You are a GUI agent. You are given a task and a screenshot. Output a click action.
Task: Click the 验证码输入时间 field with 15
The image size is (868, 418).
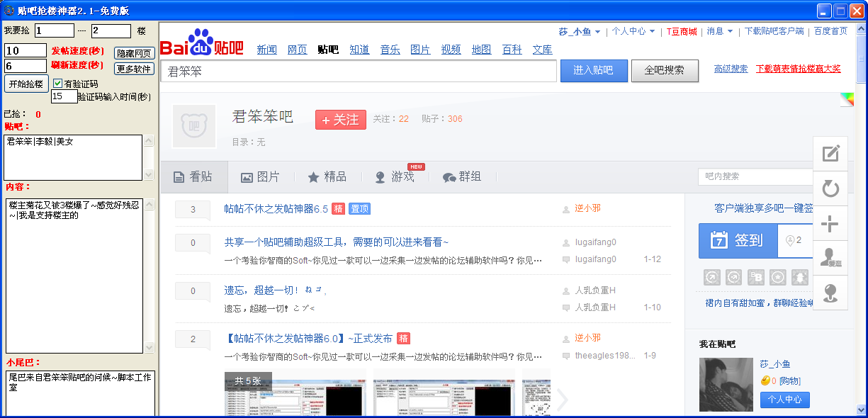[x=64, y=96]
